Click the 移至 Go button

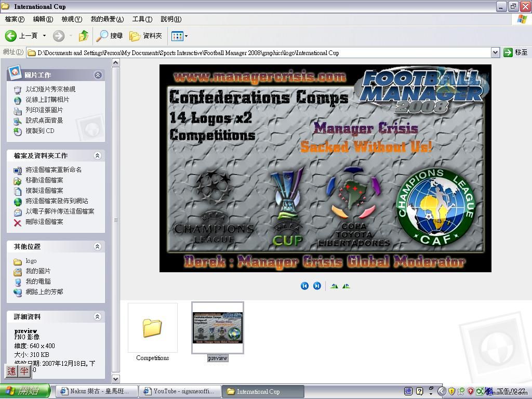coord(515,52)
